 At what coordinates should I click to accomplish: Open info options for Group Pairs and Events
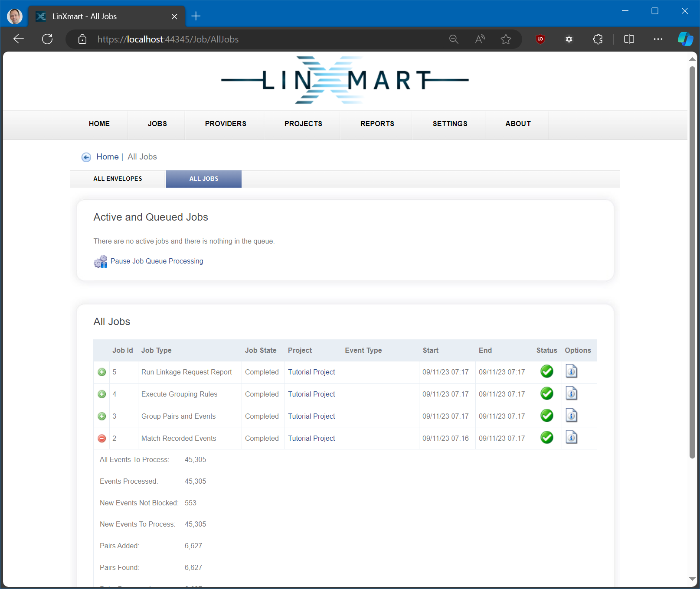click(572, 416)
